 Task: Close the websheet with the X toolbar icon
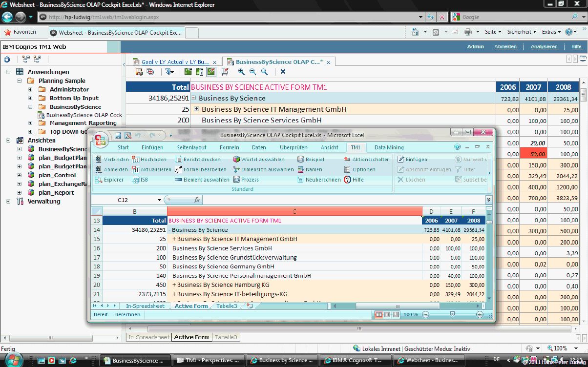pyautogui.click(x=283, y=72)
